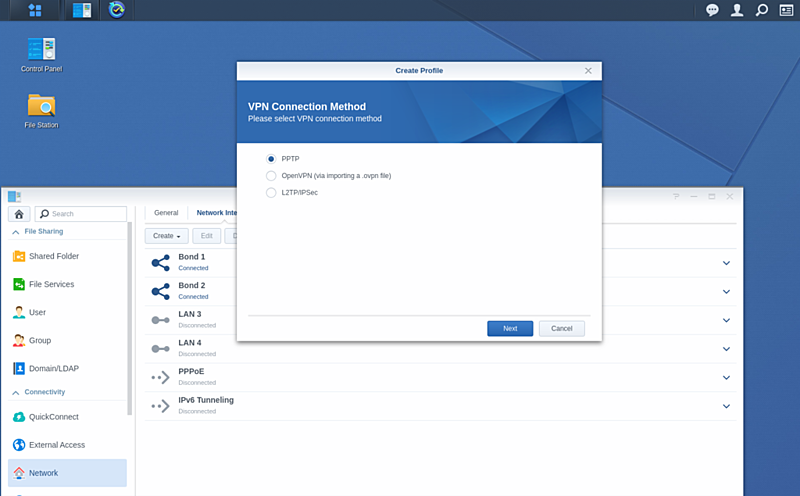Click the PPPoE arrow icon

(x=160, y=378)
